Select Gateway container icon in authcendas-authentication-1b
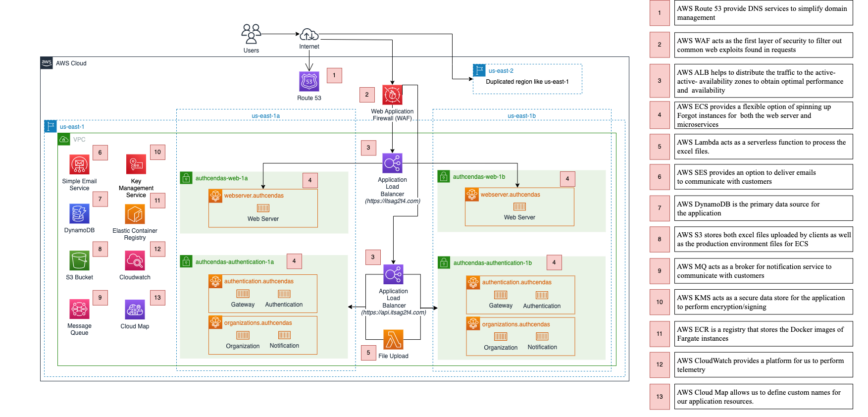This screenshot has width=868, height=417. (x=501, y=295)
